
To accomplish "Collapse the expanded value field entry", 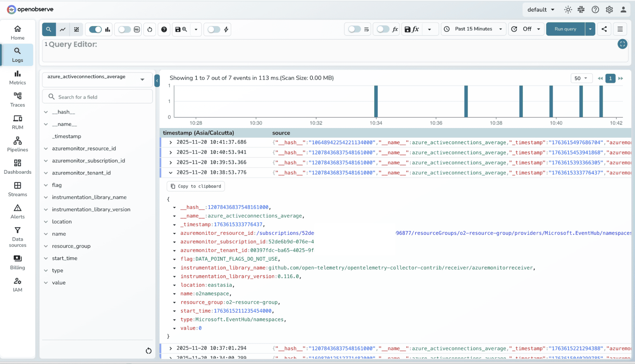I will click(174, 328).
